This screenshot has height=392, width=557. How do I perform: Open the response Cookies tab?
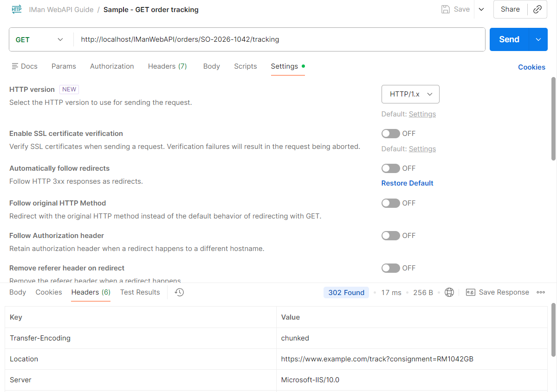click(x=49, y=292)
